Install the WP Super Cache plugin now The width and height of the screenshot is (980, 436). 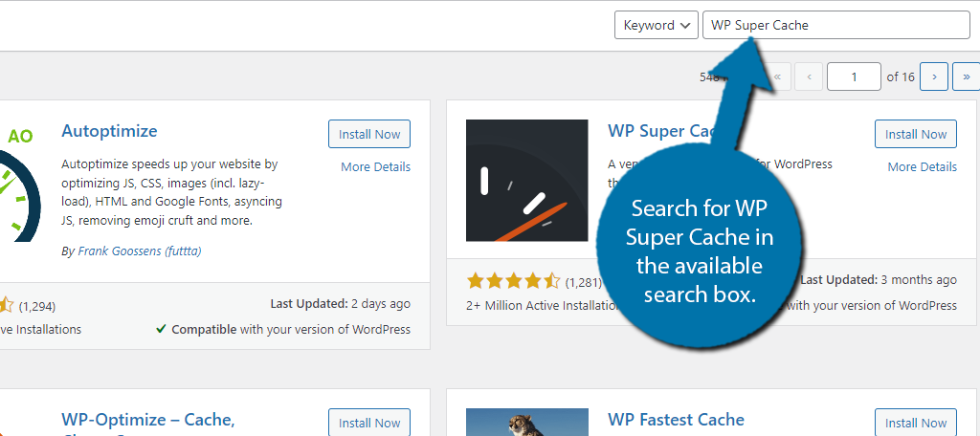point(916,134)
